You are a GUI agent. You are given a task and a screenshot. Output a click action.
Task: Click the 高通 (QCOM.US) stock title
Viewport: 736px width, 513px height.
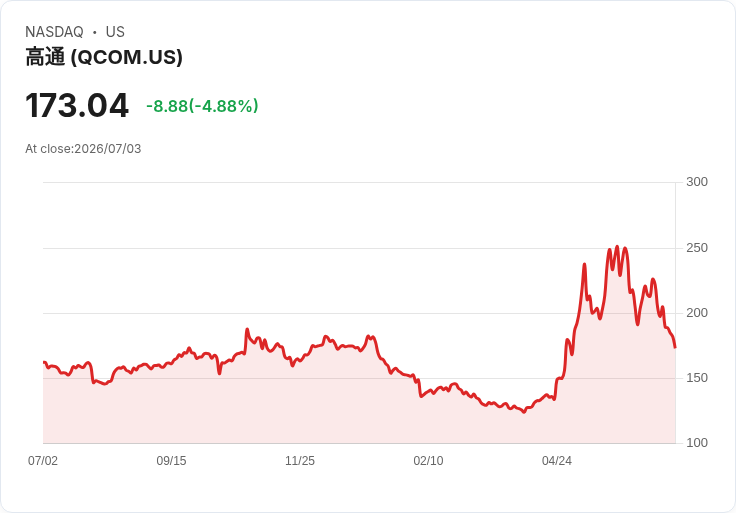click(104, 57)
